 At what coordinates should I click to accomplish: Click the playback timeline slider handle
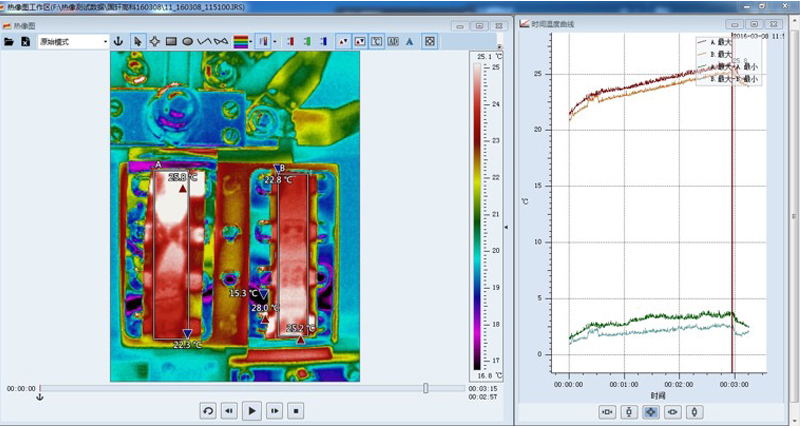pyautogui.click(x=426, y=388)
